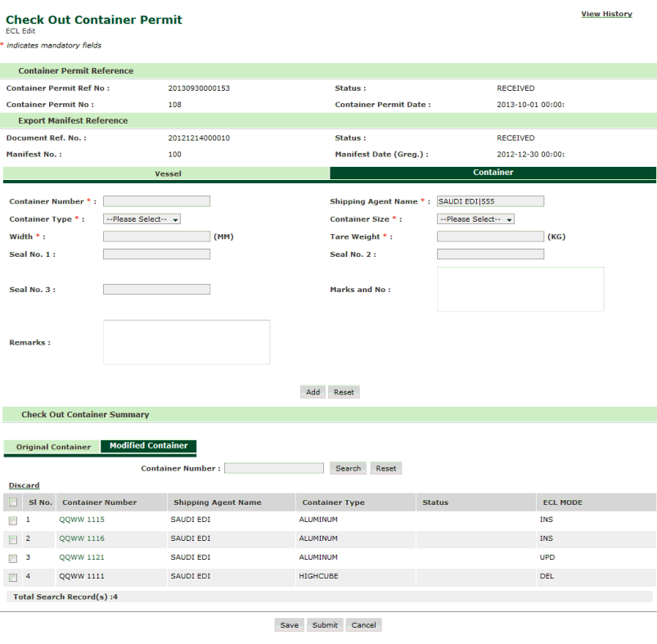This screenshot has width=657, height=644.
Task: Switch to Modified Container tab
Action: click(148, 446)
